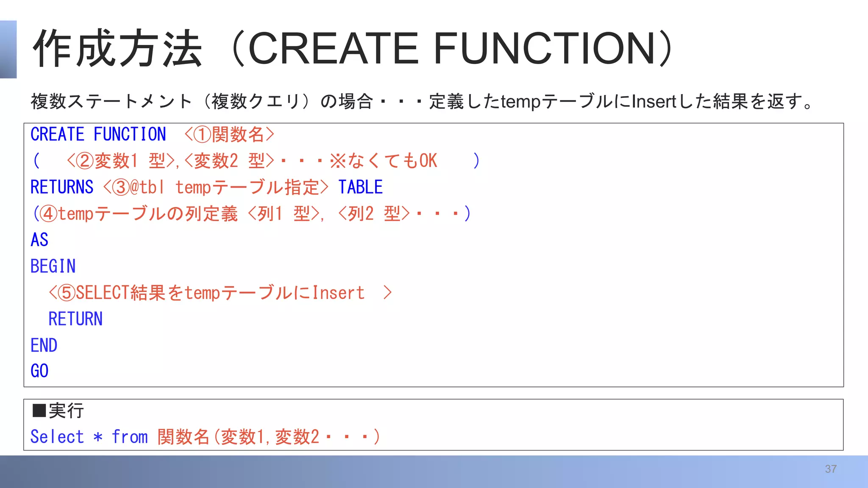Image resolution: width=868 pixels, height=488 pixels.
Task: Select the RETURNS keyword
Action: click(x=62, y=187)
